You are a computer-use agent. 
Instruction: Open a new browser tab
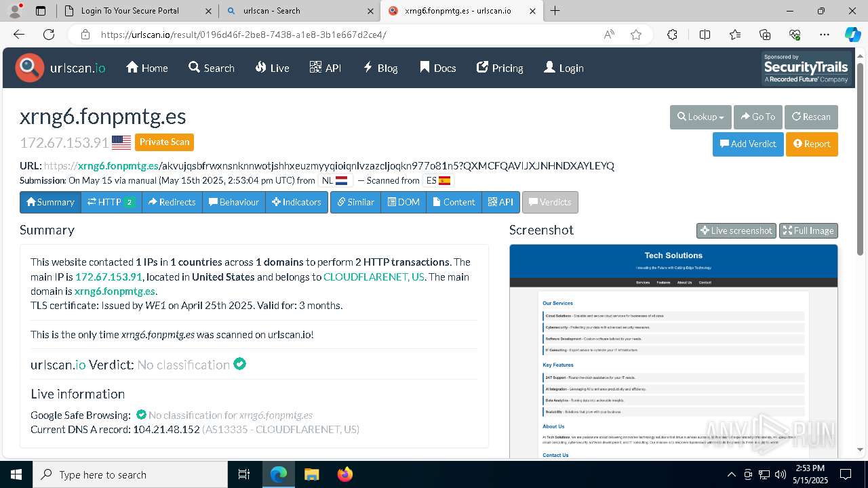[x=555, y=11]
